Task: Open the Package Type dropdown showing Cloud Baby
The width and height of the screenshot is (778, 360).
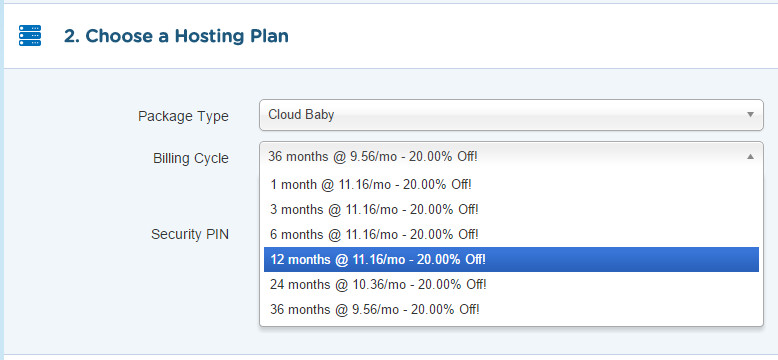Action: 511,115
